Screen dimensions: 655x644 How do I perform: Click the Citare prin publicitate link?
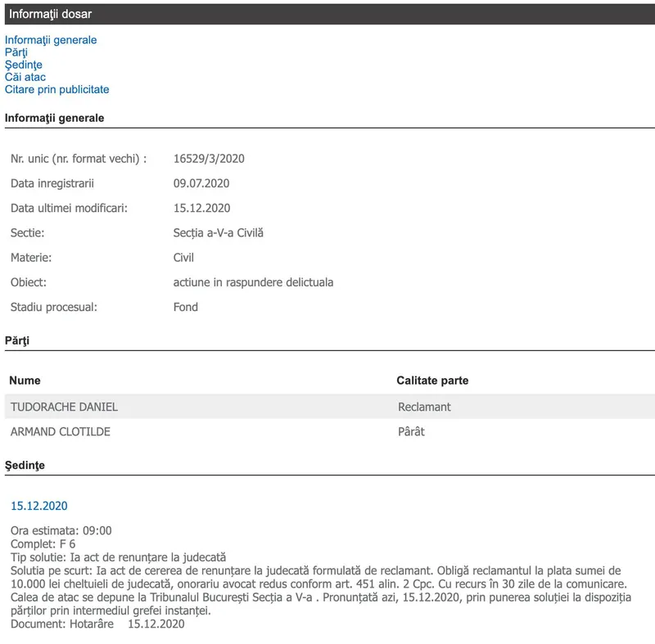click(x=57, y=89)
